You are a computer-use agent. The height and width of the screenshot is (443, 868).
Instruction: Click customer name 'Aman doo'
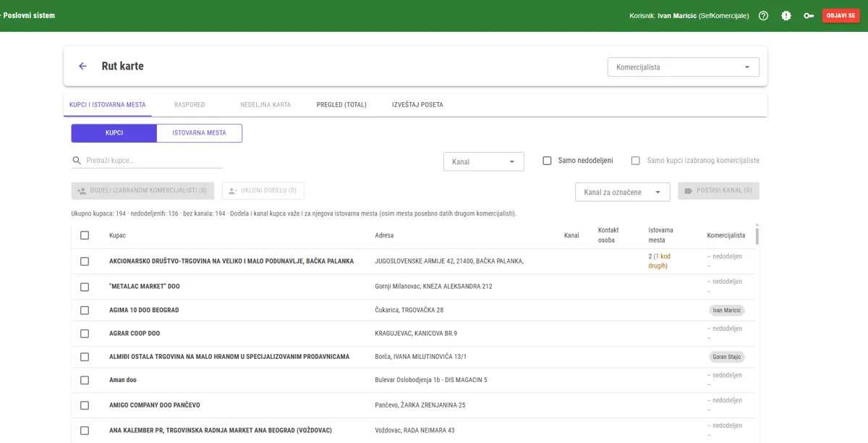pos(123,380)
